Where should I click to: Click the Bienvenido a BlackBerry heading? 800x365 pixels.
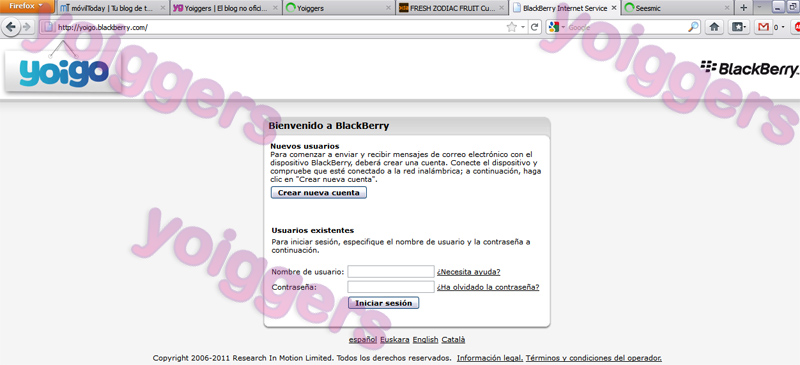coord(329,126)
